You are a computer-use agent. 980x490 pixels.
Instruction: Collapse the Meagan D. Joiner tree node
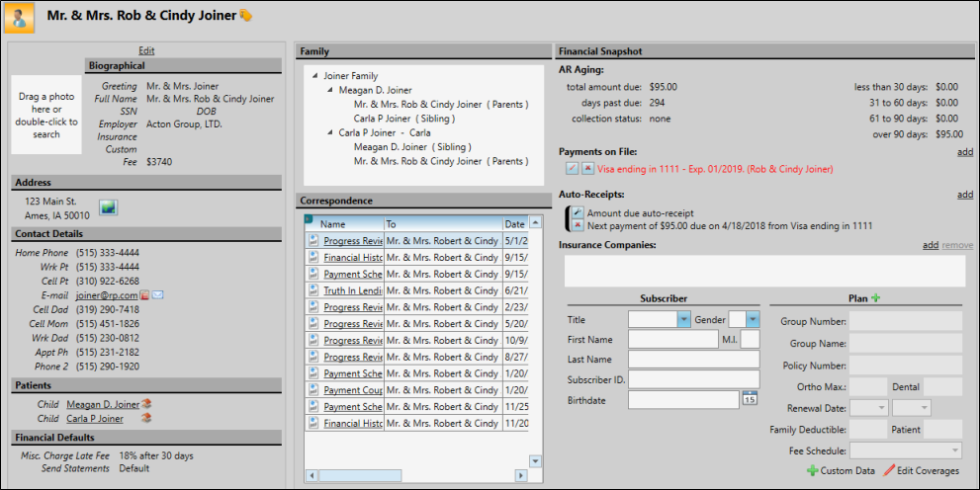coord(329,90)
